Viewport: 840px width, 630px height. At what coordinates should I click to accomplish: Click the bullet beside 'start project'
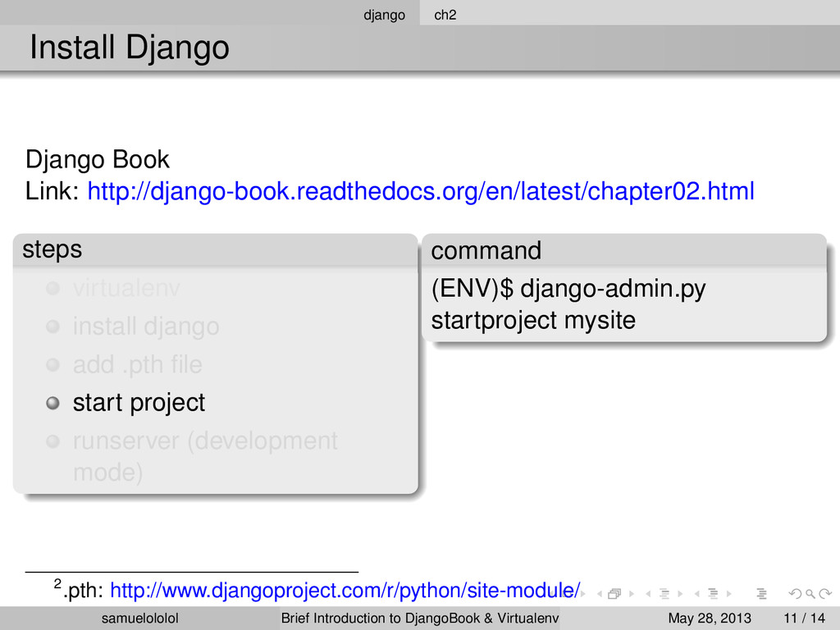(x=52, y=403)
